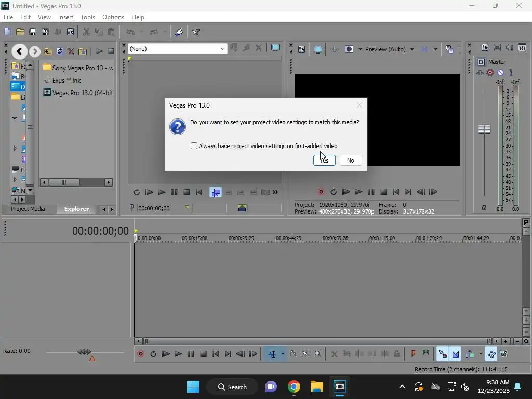Click the Save project disk icon
This screenshot has width=532, height=399.
pyautogui.click(x=33, y=32)
